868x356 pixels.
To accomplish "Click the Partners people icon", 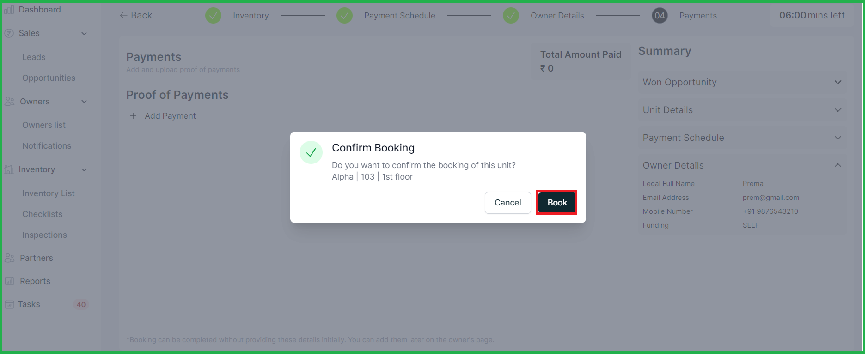I will point(9,258).
